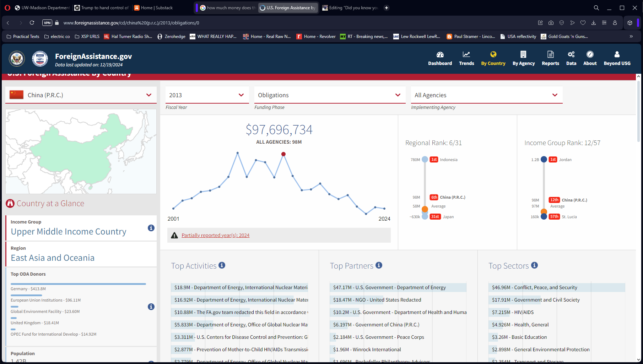This screenshot has height=364, width=643.
Task: Select $2.184M Peace Corps partner row
Action: [398, 337]
